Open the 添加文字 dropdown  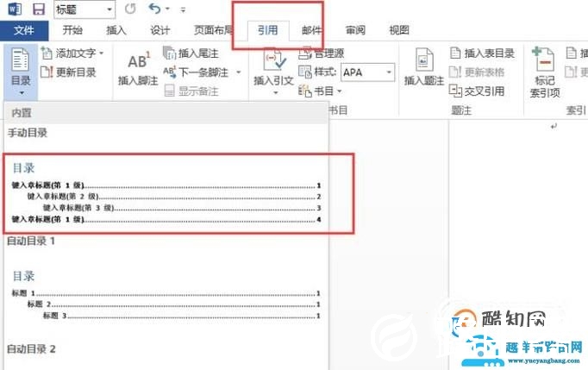click(x=72, y=53)
